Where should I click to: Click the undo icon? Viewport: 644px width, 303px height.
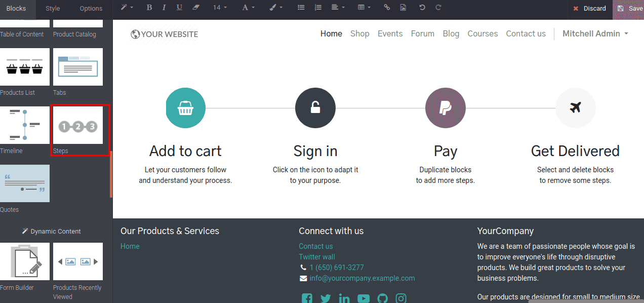point(422,8)
